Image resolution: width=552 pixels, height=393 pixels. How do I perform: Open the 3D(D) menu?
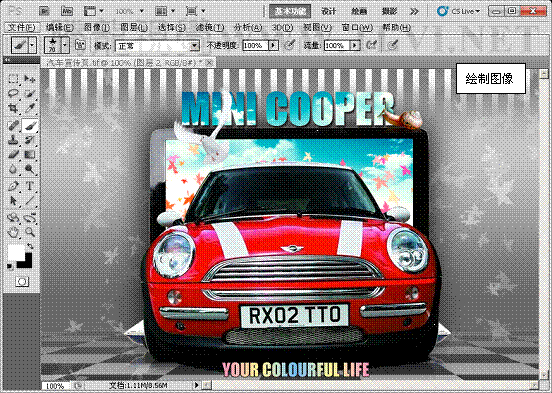click(x=282, y=28)
